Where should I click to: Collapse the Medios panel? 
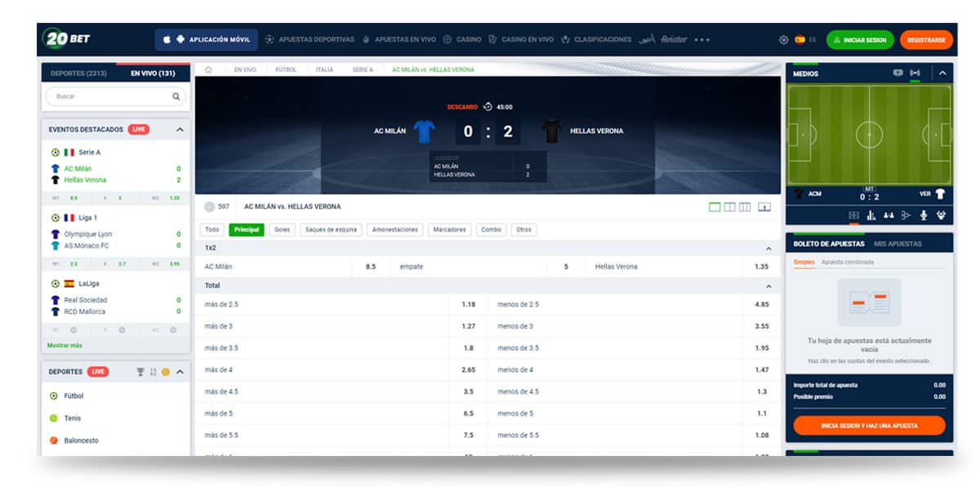click(942, 73)
